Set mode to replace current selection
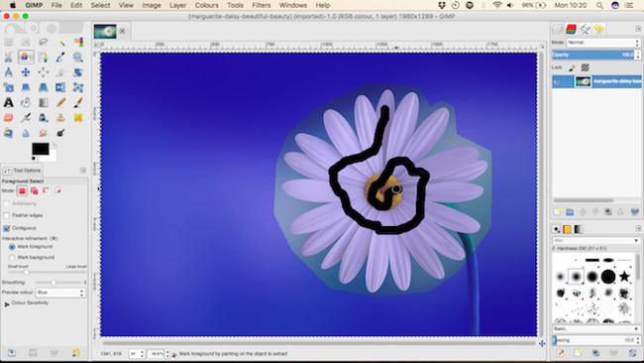The image size is (644, 363). 22,190
